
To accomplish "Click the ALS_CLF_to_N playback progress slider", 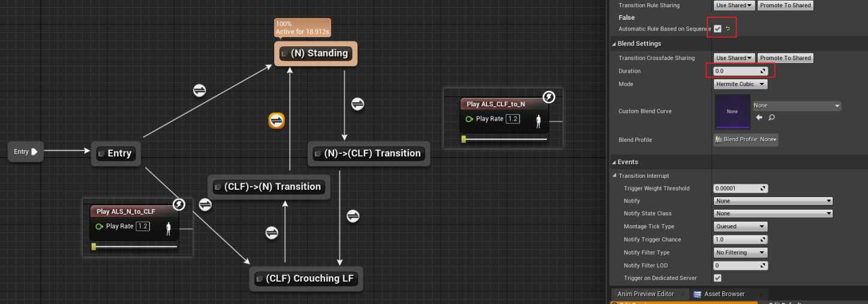I will coord(505,139).
